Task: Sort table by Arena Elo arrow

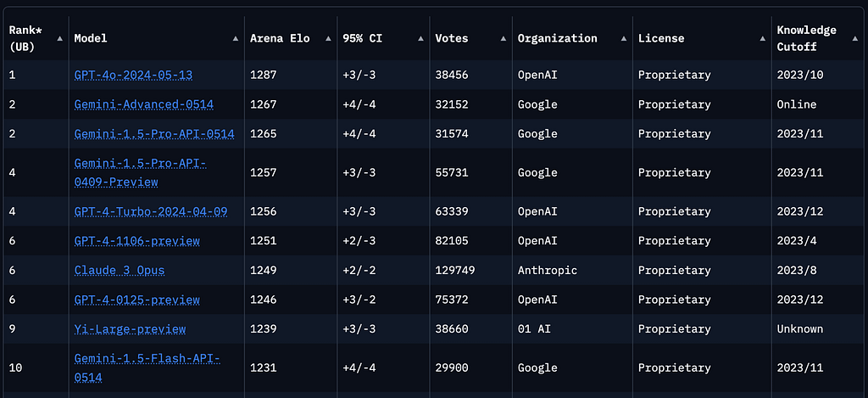Action: point(328,39)
